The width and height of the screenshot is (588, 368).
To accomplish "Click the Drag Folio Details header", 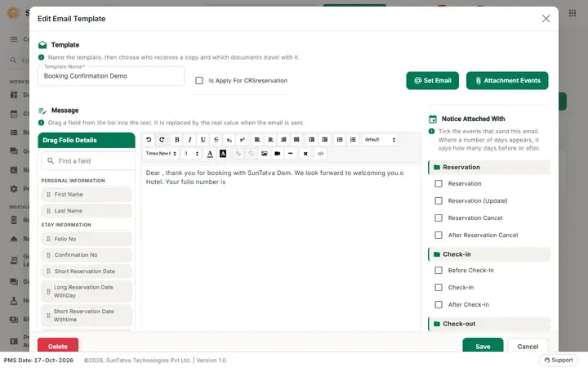I will [87, 141].
